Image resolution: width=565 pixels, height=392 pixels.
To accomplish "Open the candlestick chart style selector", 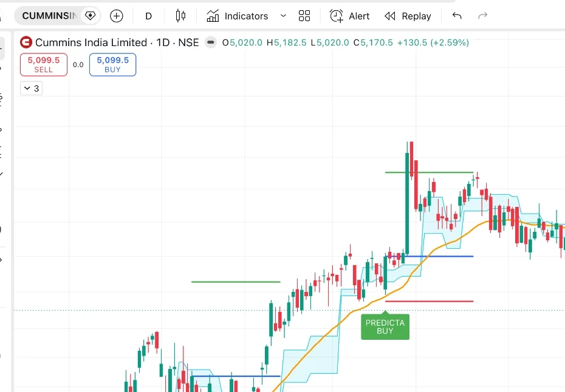I will (x=180, y=16).
